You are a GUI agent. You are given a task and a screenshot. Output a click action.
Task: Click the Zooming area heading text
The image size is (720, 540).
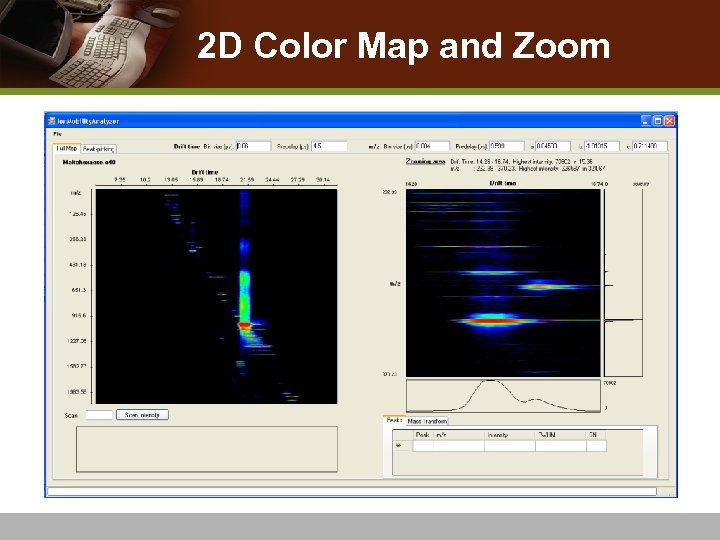pyautogui.click(x=425, y=162)
